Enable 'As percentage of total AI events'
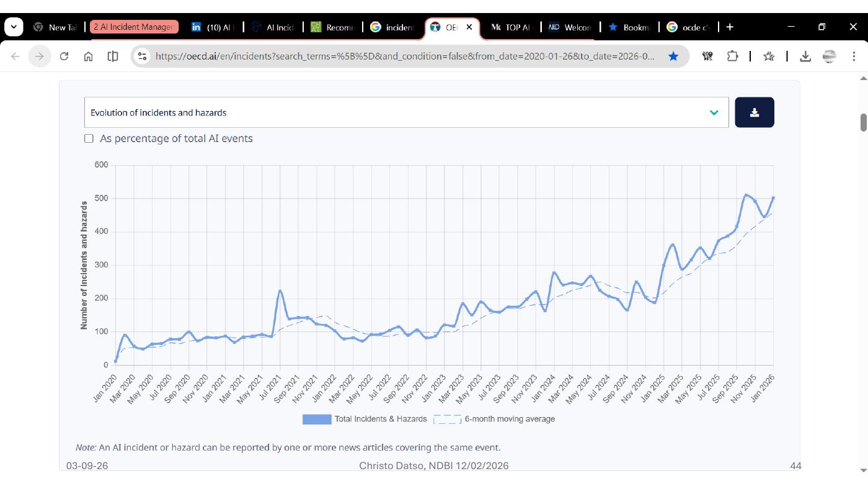 coord(89,138)
